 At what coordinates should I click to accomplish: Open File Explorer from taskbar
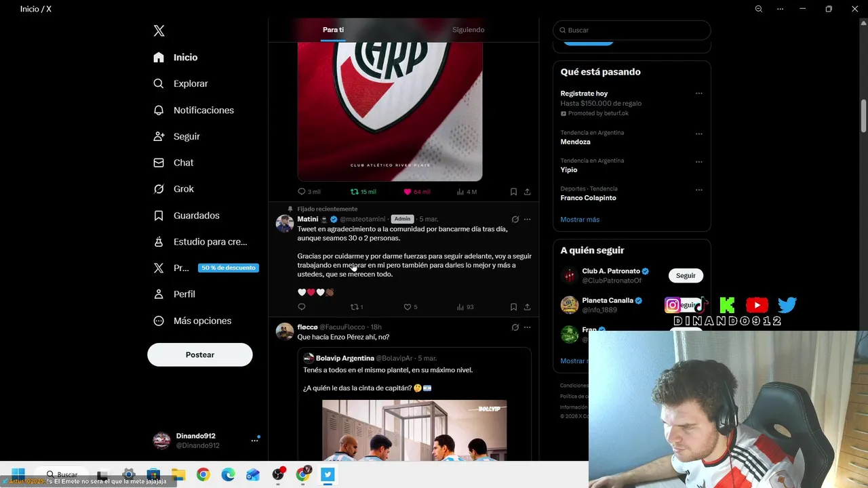(178, 475)
